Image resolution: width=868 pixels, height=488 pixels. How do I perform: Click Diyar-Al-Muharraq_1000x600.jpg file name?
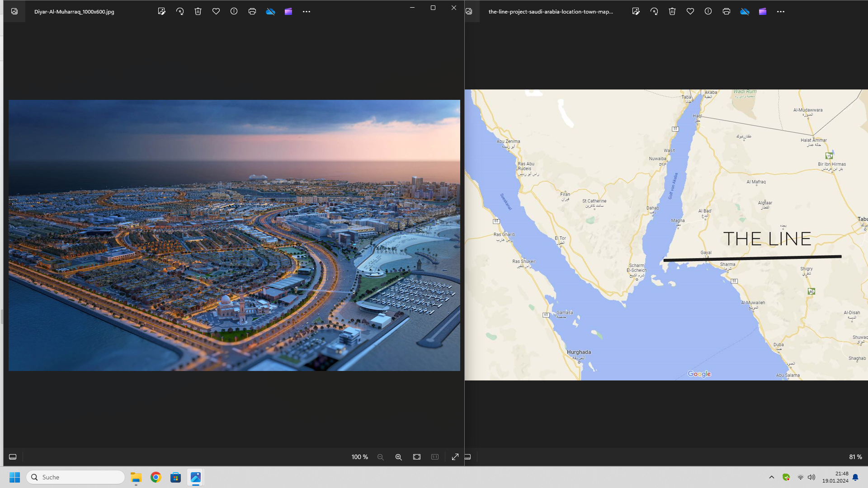click(x=74, y=12)
